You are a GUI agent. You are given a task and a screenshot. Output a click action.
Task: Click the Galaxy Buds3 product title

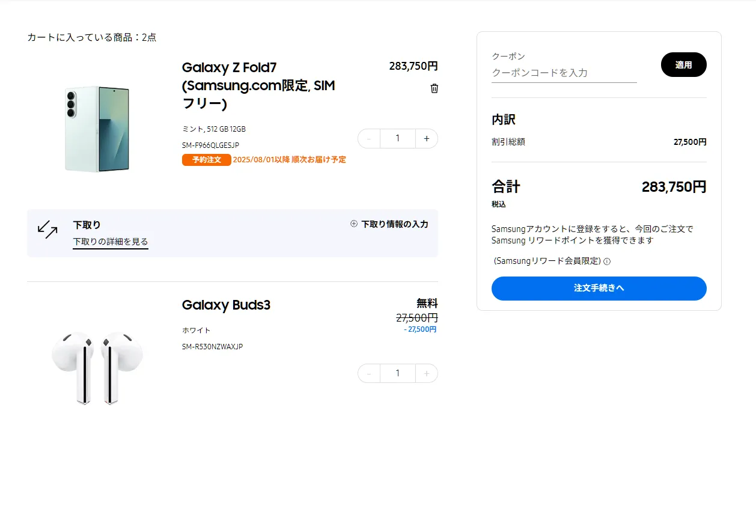click(x=226, y=305)
